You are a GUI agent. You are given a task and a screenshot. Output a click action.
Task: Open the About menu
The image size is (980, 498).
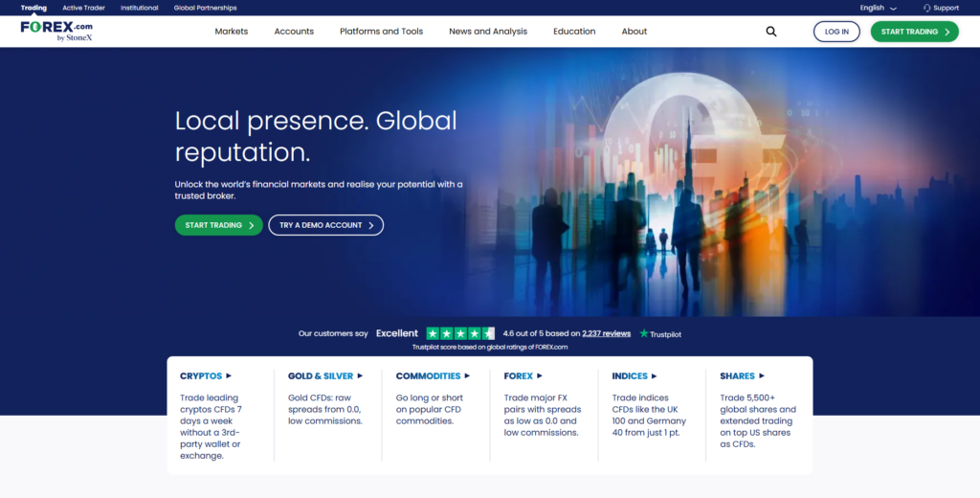(635, 32)
